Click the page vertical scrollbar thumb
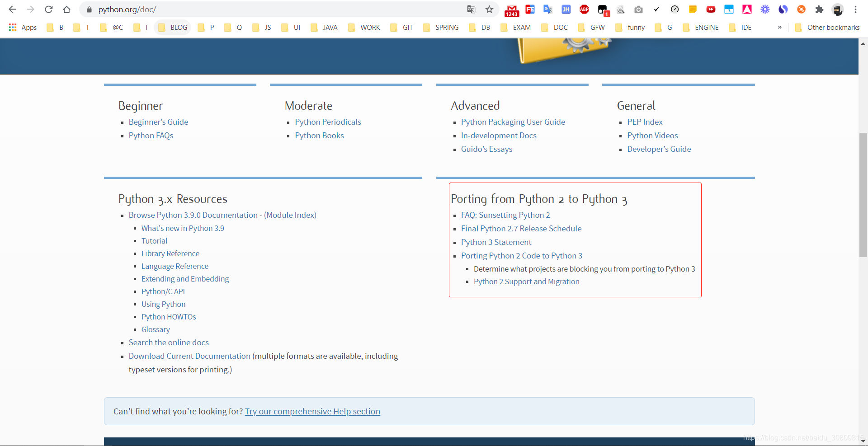 coord(863,195)
